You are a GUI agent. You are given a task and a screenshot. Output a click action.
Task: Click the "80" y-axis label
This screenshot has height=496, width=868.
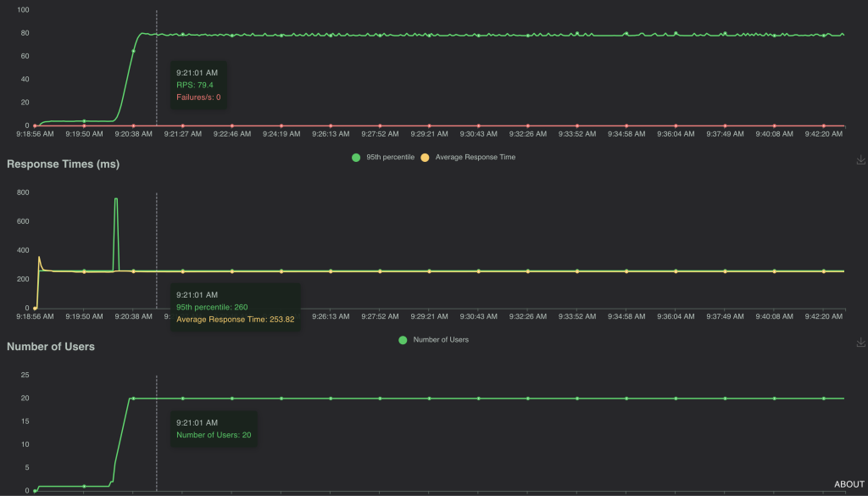(x=25, y=33)
